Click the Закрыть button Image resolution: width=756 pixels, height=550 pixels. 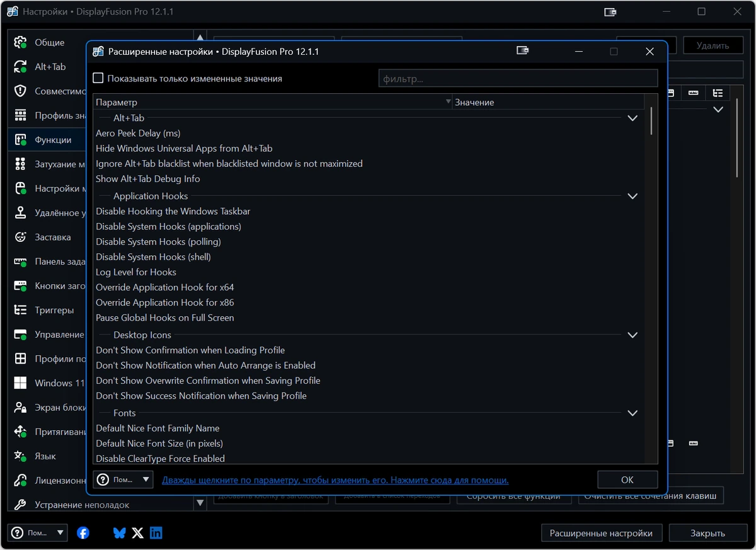tap(707, 533)
